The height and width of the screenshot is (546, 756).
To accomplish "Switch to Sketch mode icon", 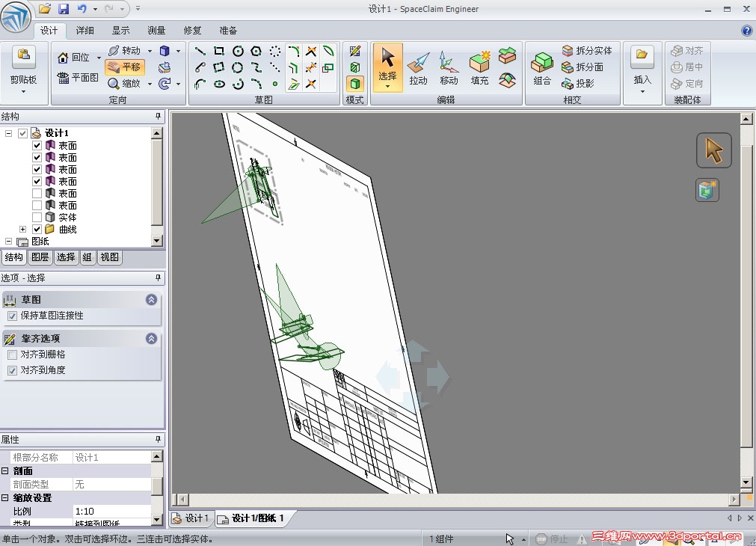I will 355,51.
